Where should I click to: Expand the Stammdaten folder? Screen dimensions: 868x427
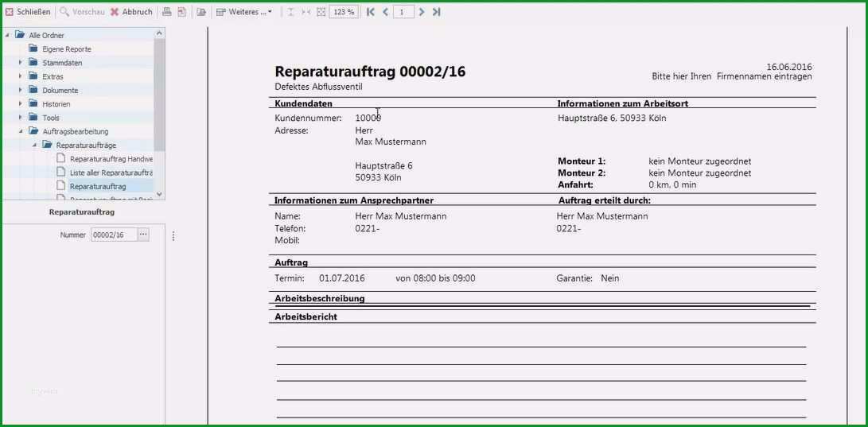point(21,63)
